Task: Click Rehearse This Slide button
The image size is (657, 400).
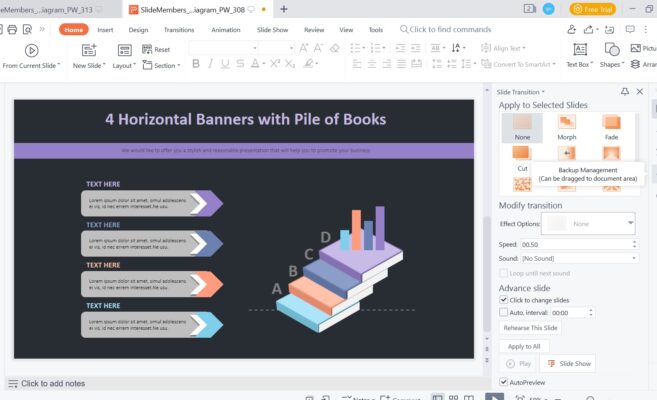Action: [x=530, y=328]
